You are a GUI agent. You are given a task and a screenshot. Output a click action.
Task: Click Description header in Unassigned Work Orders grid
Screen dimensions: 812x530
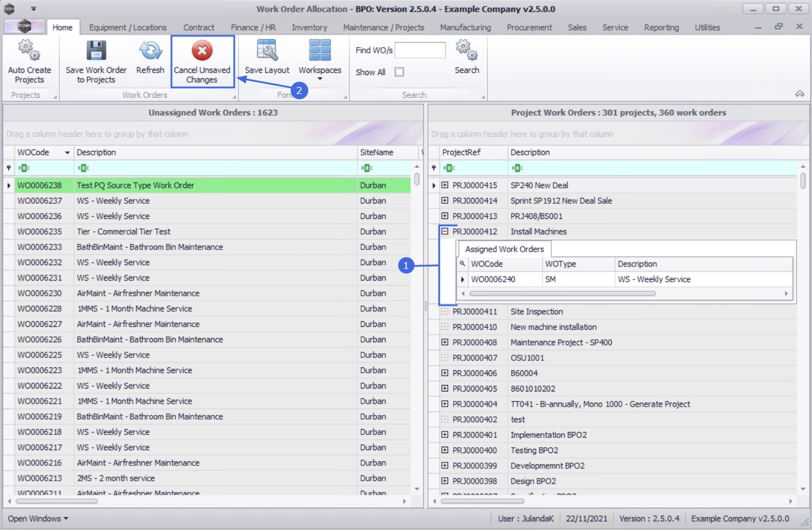[215, 153]
